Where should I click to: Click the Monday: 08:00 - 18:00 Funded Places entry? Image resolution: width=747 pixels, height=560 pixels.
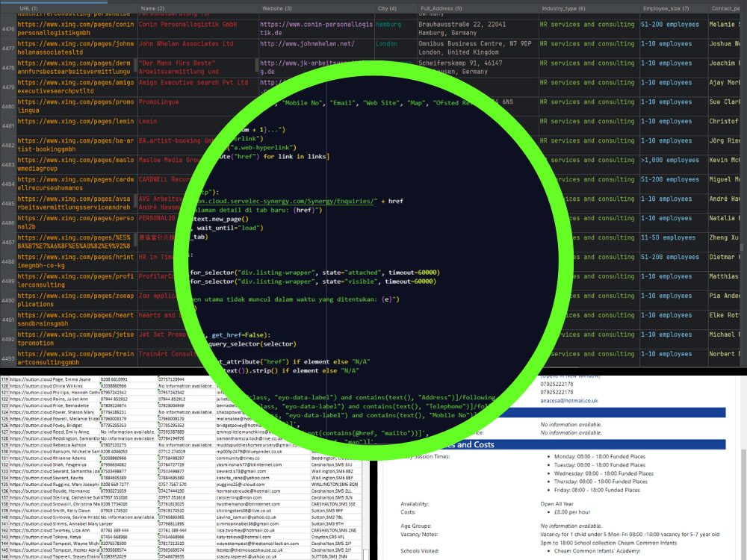(600, 457)
